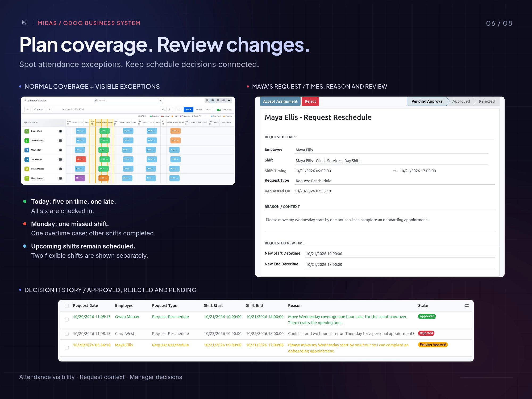
Task: Switch to calendar view icon
Action: (207, 100)
